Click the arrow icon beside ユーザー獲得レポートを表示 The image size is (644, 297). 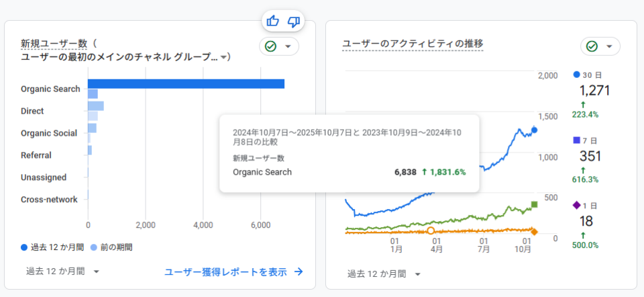[x=299, y=272]
